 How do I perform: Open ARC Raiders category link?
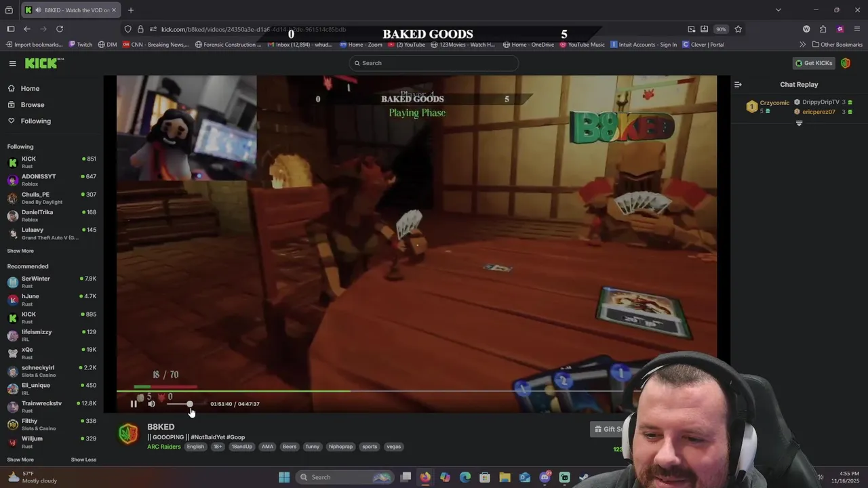pyautogui.click(x=164, y=447)
